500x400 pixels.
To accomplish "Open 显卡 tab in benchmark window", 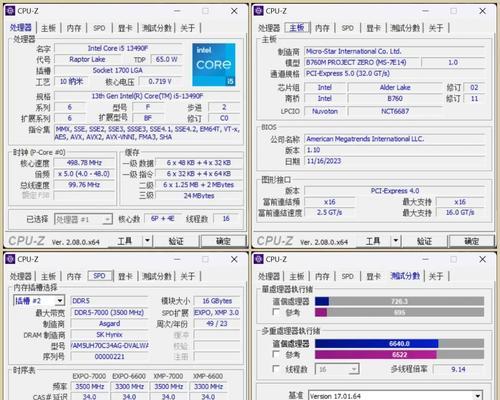I will point(373,276).
